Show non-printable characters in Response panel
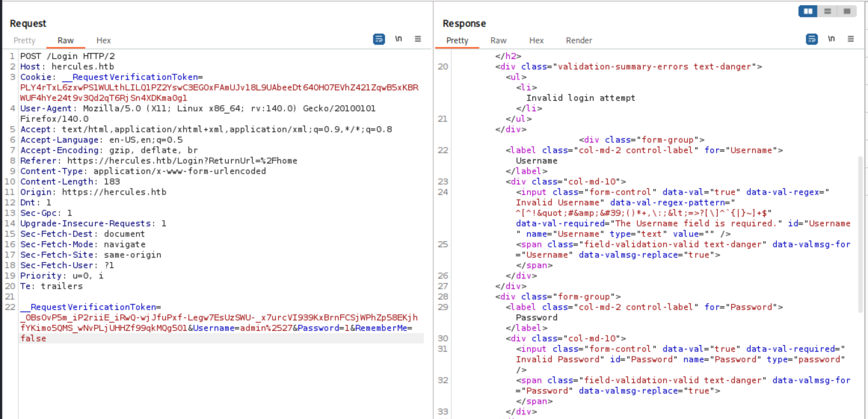The image size is (868, 419). 831,39
